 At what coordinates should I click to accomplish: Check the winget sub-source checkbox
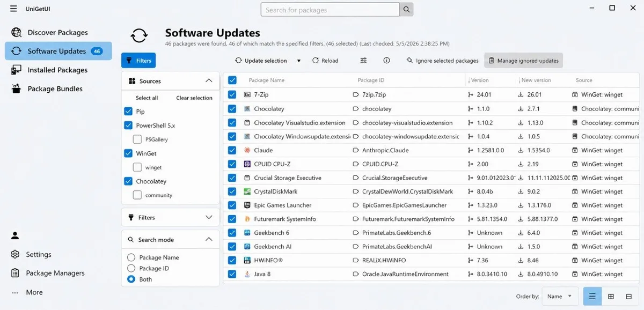[x=137, y=167]
